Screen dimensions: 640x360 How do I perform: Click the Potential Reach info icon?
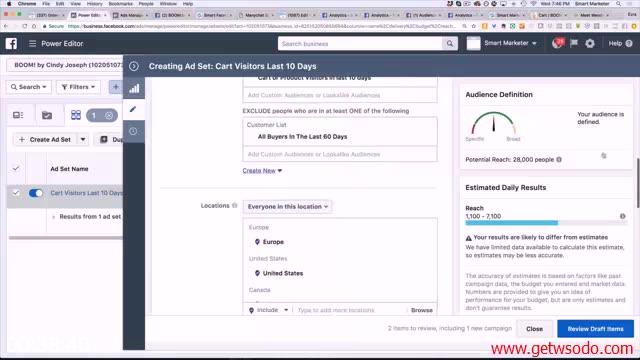point(559,160)
